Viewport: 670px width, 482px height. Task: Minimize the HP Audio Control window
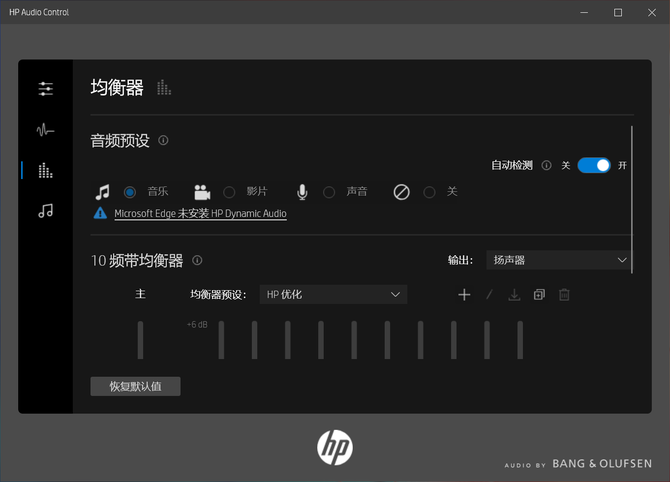(x=584, y=12)
